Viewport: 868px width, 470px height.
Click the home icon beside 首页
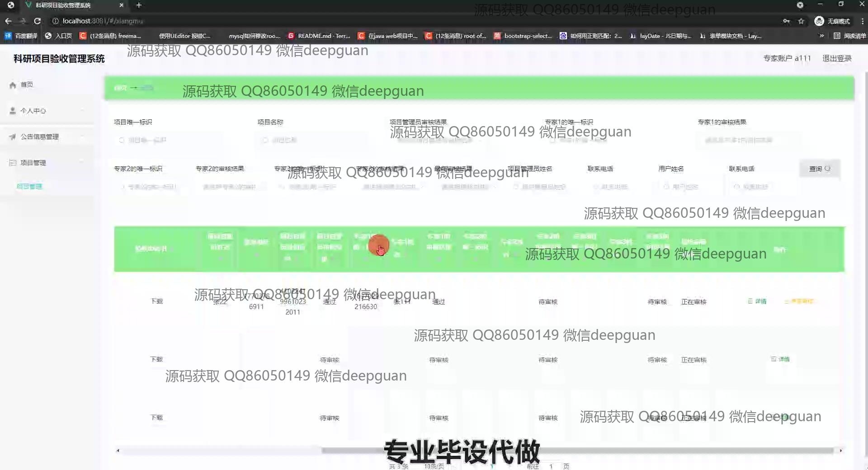point(13,85)
